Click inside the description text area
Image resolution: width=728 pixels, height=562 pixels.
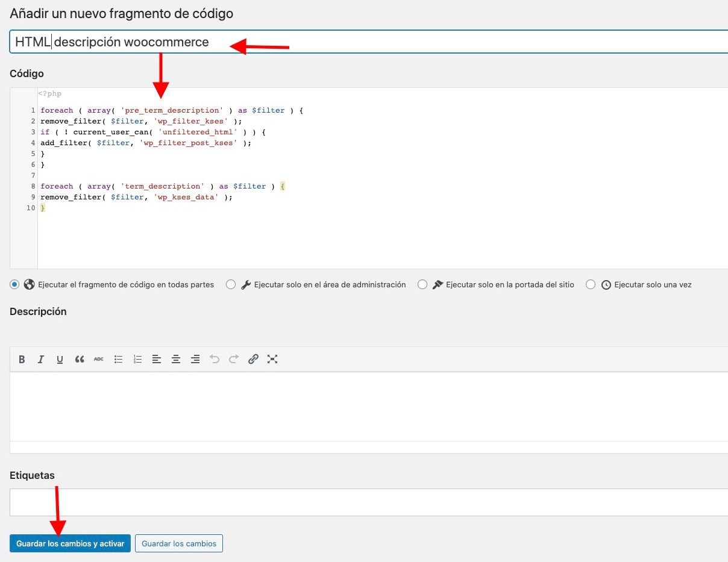click(x=369, y=407)
